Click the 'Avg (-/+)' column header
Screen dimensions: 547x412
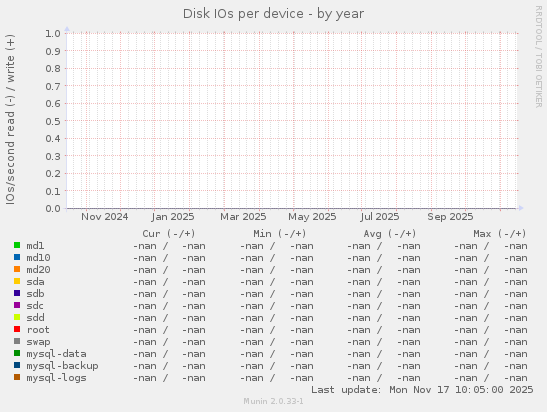(390, 233)
